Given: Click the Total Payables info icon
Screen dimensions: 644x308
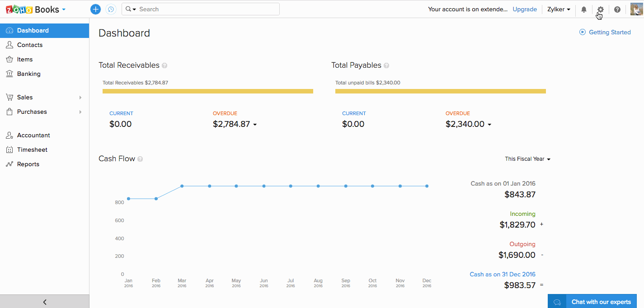Looking at the screenshot, I should (x=386, y=65).
